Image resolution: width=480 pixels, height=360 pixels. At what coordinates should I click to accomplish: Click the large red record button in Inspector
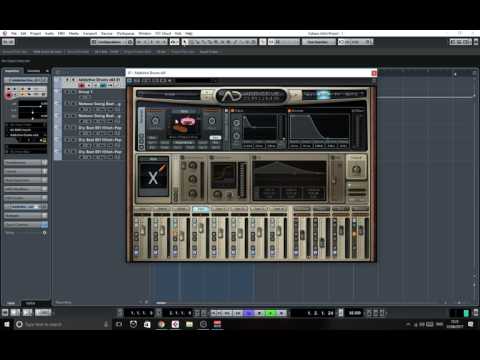click(x=9, y=95)
